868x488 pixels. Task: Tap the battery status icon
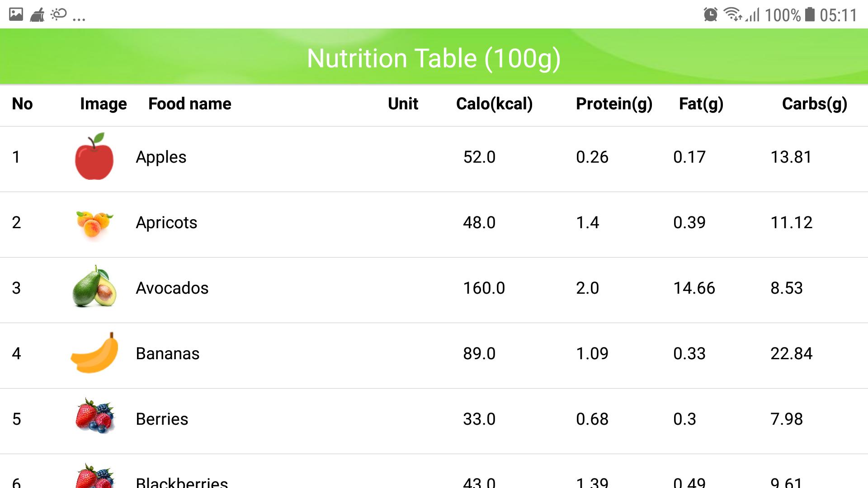click(810, 14)
